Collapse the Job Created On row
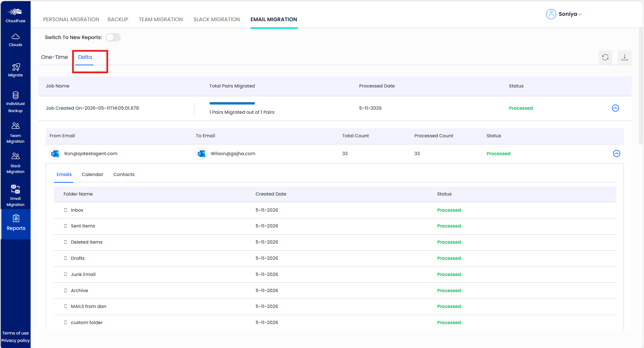This screenshot has width=644, height=348. 615,108
